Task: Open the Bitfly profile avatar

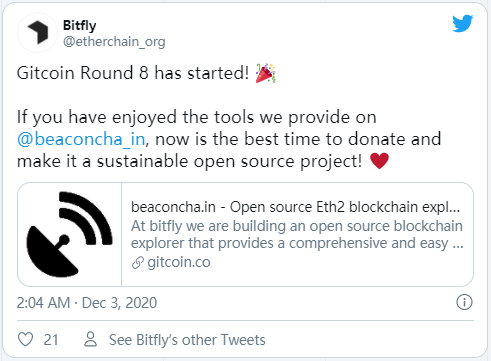Action: coord(37,33)
